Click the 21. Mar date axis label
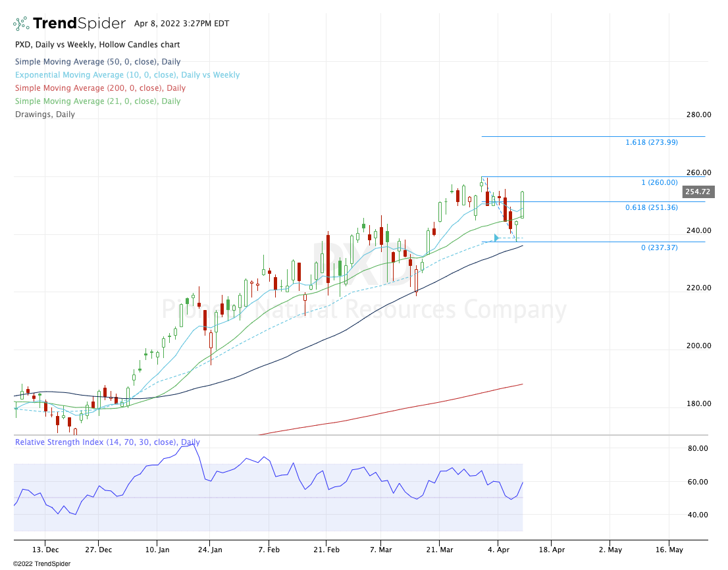The height and width of the screenshot is (570, 728). (440, 550)
